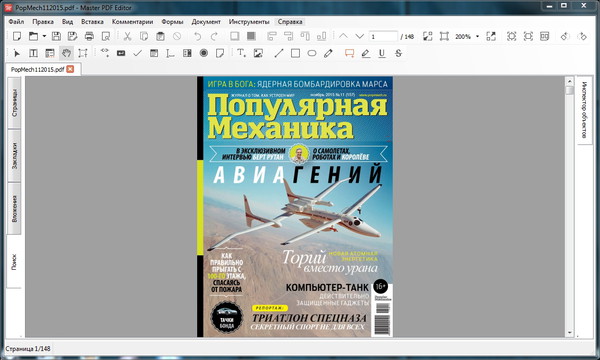
Task: Go to next page with the down arrow
Action: pyautogui.click(x=359, y=36)
